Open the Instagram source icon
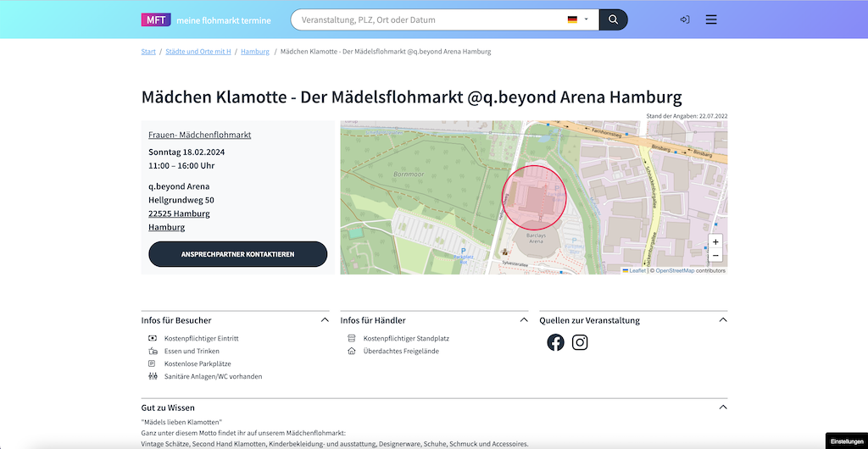The height and width of the screenshot is (449, 868). click(x=580, y=342)
